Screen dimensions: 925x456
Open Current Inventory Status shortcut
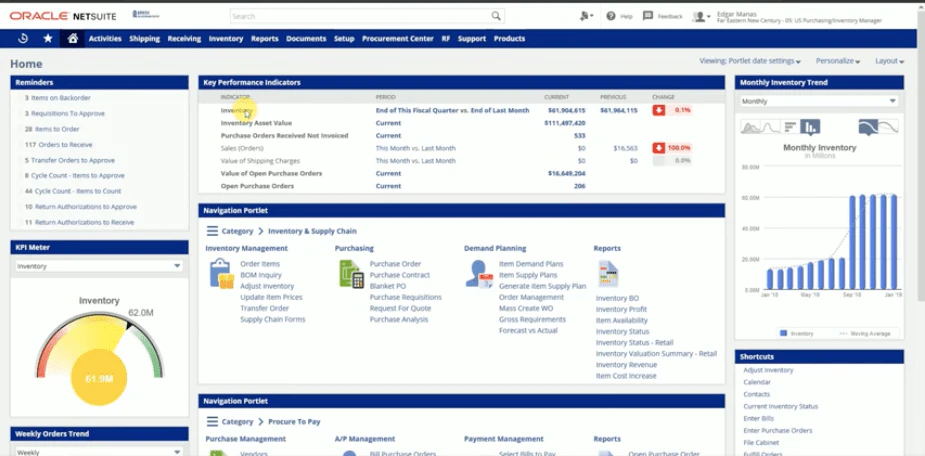(780, 406)
